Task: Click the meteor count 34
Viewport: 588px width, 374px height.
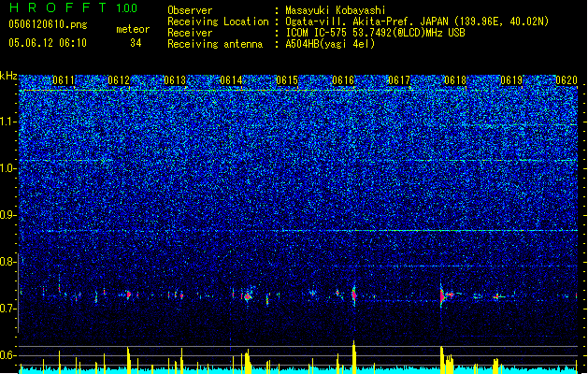Action: pos(136,43)
